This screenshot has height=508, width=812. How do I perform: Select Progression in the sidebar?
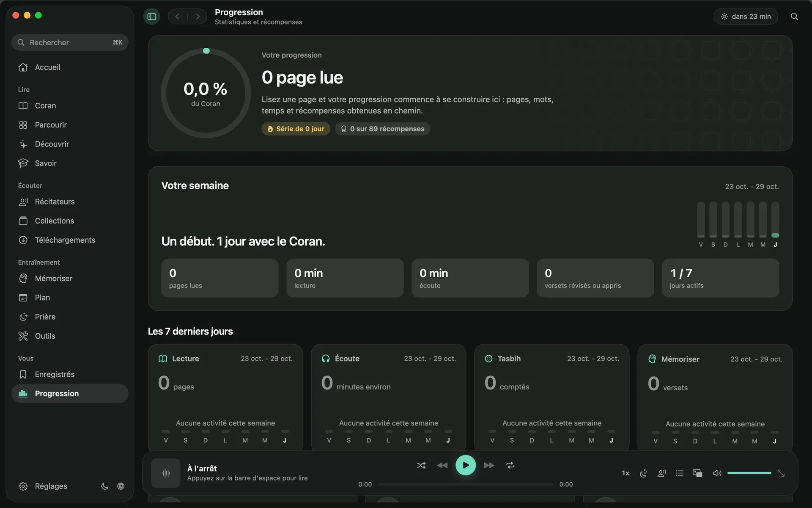point(70,393)
